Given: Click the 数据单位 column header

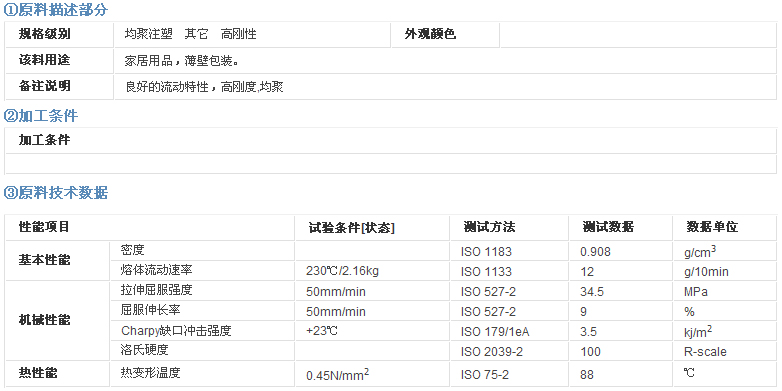Looking at the screenshot, I should click(712, 227).
